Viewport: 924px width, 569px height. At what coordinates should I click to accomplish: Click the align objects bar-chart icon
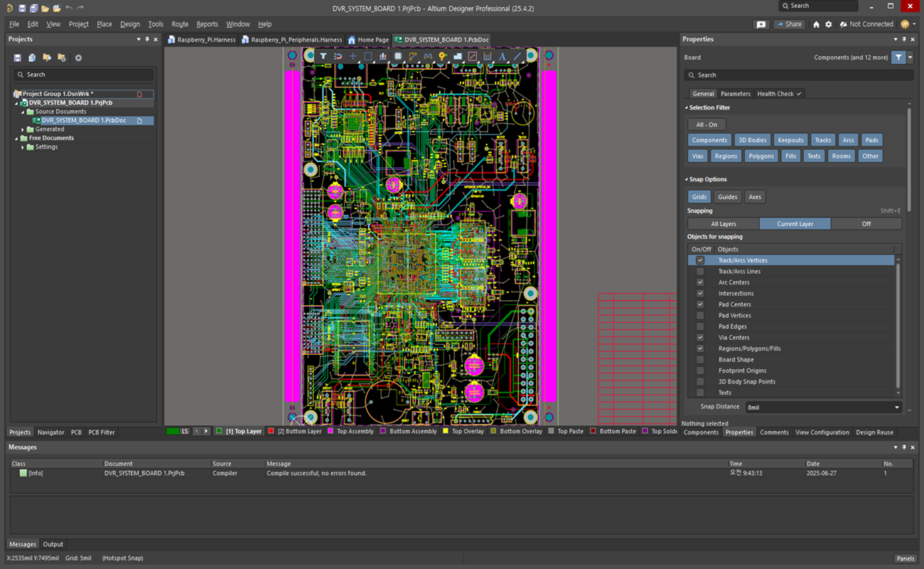coord(383,56)
